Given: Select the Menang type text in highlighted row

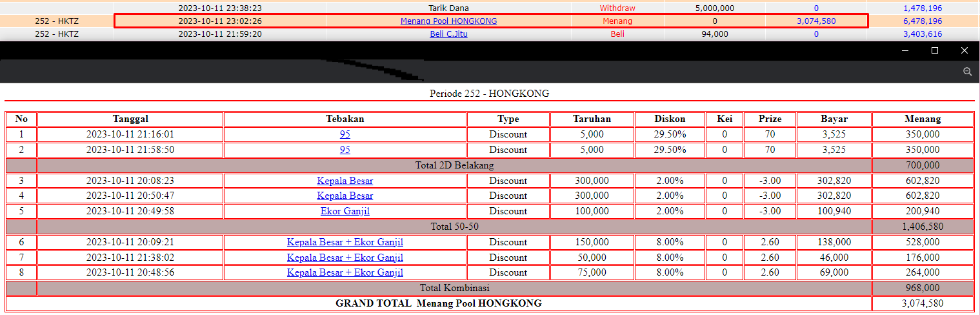Looking at the screenshot, I should click(617, 21).
